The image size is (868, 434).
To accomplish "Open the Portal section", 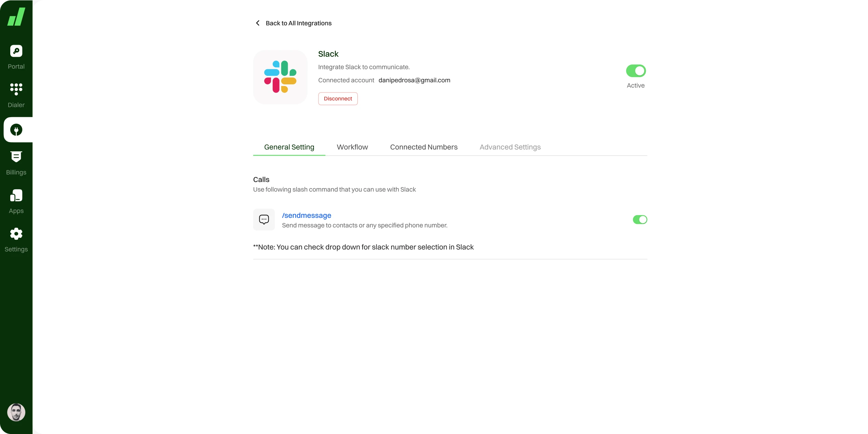I will [x=16, y=57].
